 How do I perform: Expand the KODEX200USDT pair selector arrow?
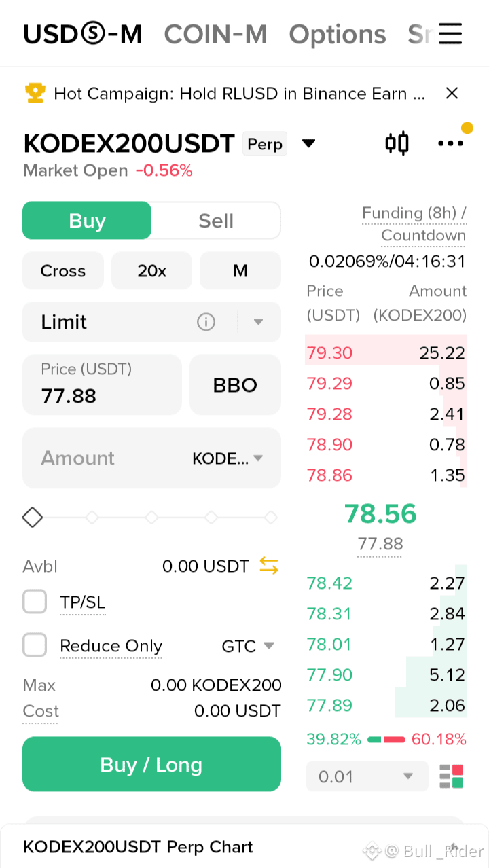[x=308, y=143]
